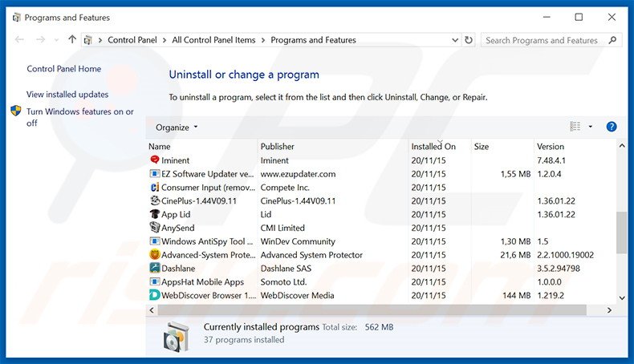Sort by the Name column header

160,146
